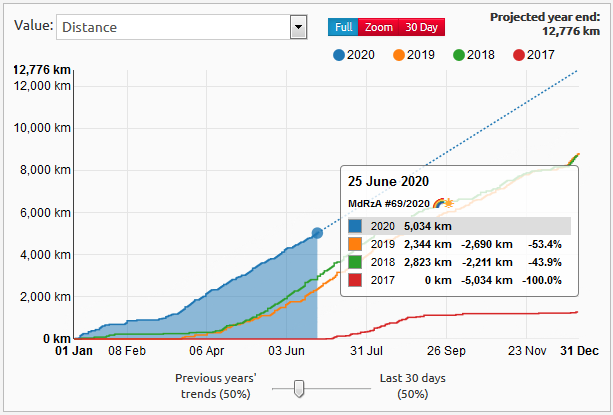Click the trend weighting slider handle

coord(297,389)
